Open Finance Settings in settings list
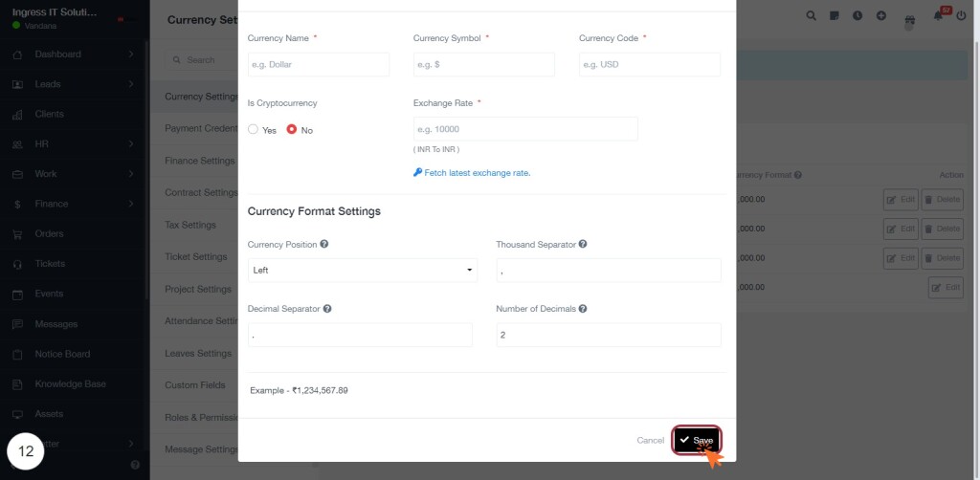 point(200,161)
